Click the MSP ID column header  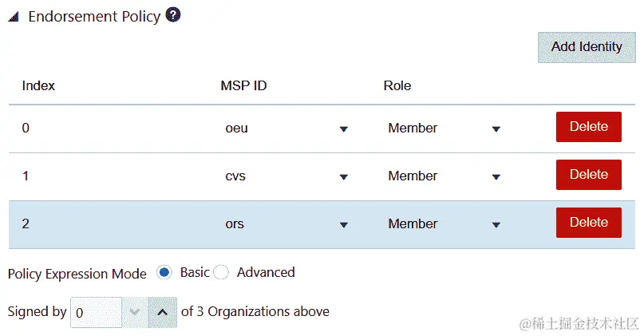point(243,85)
